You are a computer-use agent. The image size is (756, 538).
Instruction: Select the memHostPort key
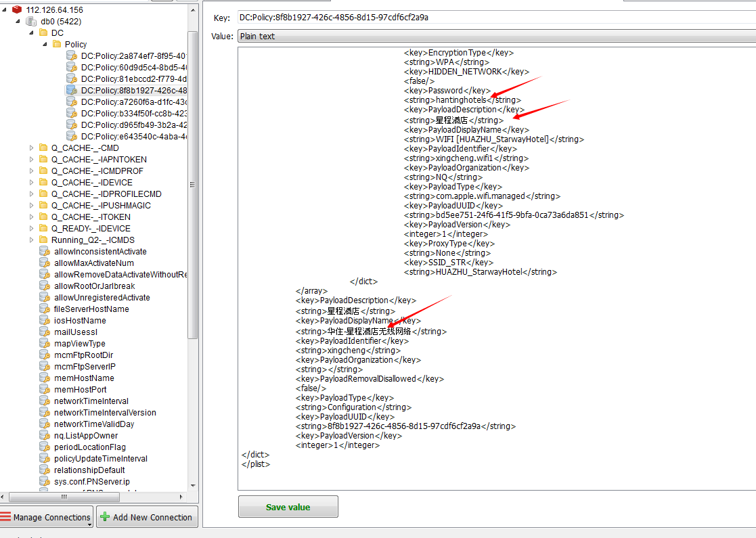pyautogui.click(x=80, y=390)
